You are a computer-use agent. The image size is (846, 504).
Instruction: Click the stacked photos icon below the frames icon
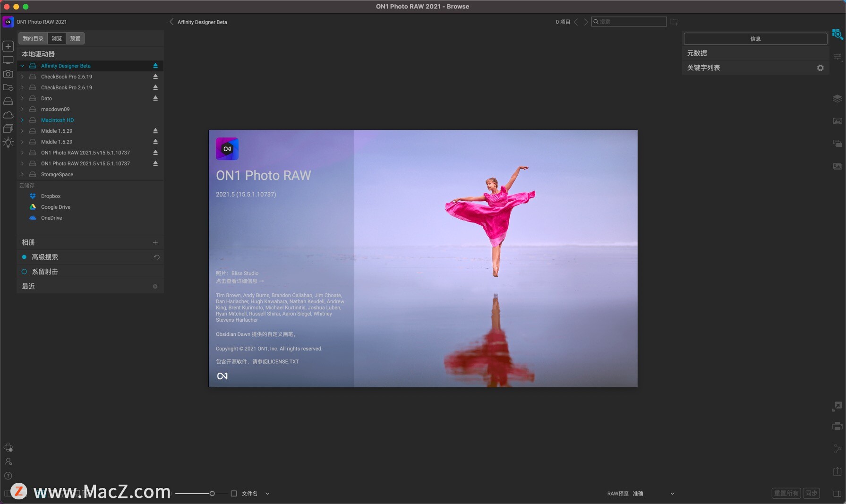(837, 166)
